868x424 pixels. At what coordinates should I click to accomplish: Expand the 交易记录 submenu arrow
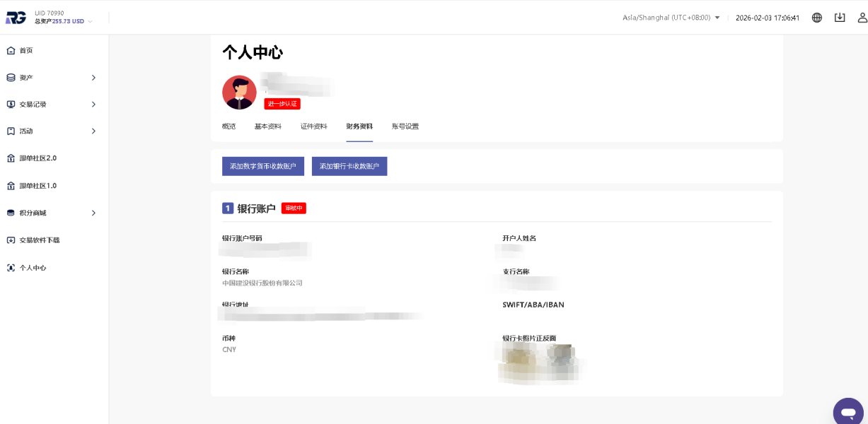(x=93, y=105)
